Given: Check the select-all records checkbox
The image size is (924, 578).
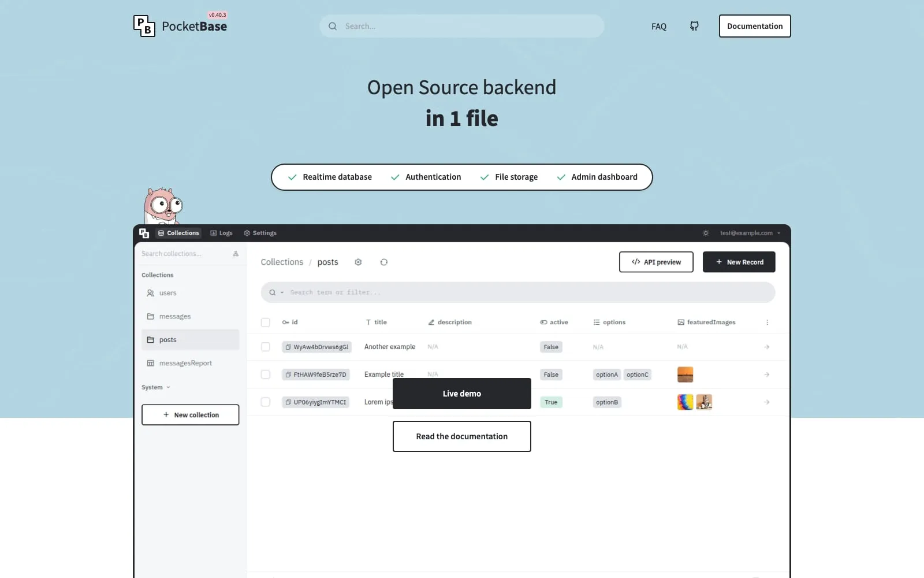Looking at the screenshot, I should 266,323.
